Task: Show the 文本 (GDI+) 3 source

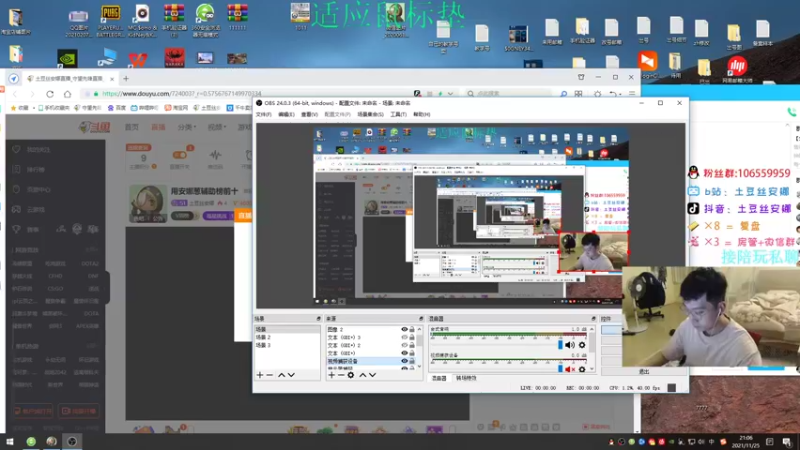Action: click(x=404, y=337)
